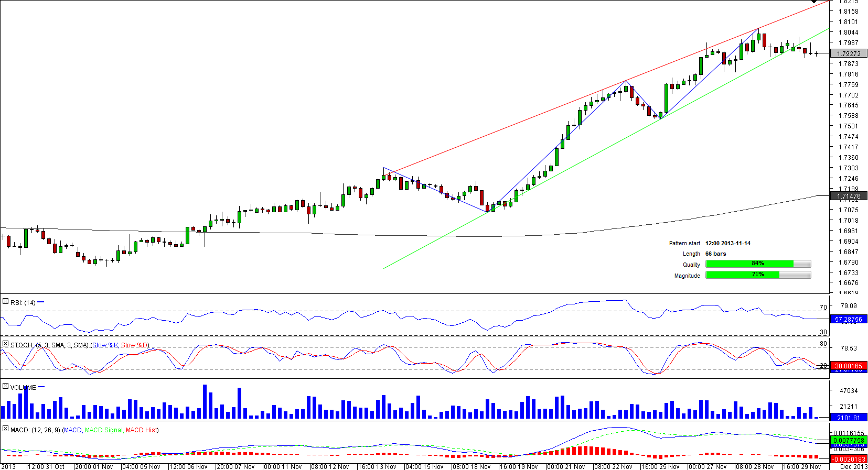Click the MACD value tag 0.0077758
The height and width of the screenshot is (470, 868).
849,441
